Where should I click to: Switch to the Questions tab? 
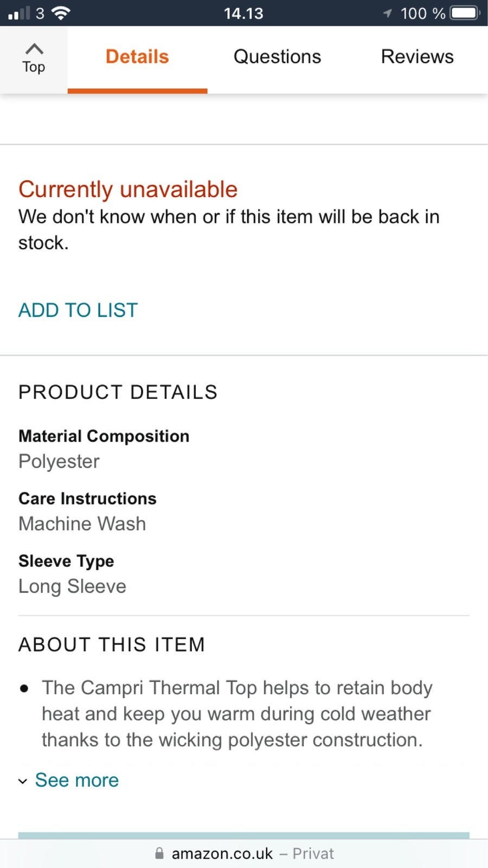[x=277, y=56]
